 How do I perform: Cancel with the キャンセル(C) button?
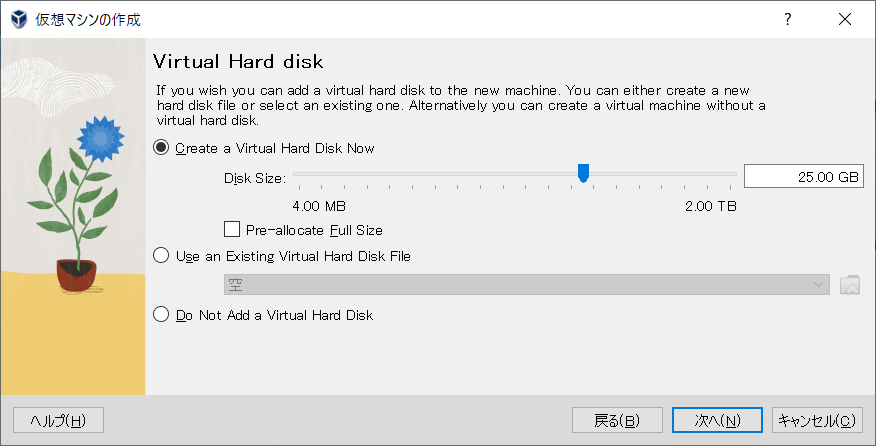click(x=817, y=420)
